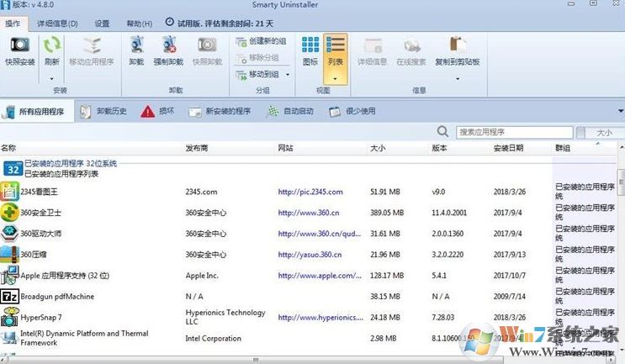Viewport: 625px width, 364px height.
Task: Sort by the 群组 column header
Action: 563,148
